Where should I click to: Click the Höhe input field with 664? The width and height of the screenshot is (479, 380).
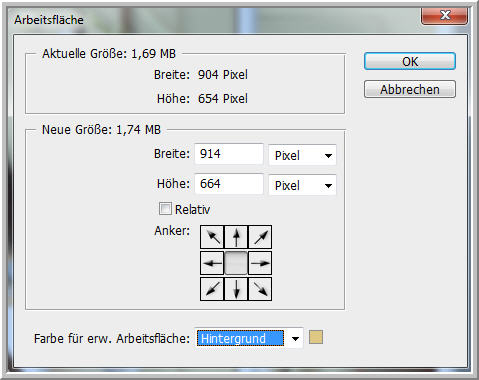tap(229, 184)
